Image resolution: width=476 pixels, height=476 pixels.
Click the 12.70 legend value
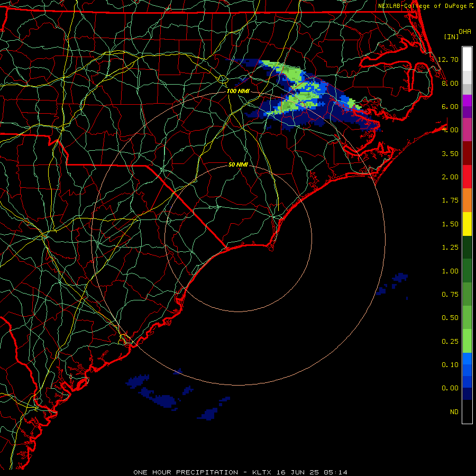pos(448,59)
